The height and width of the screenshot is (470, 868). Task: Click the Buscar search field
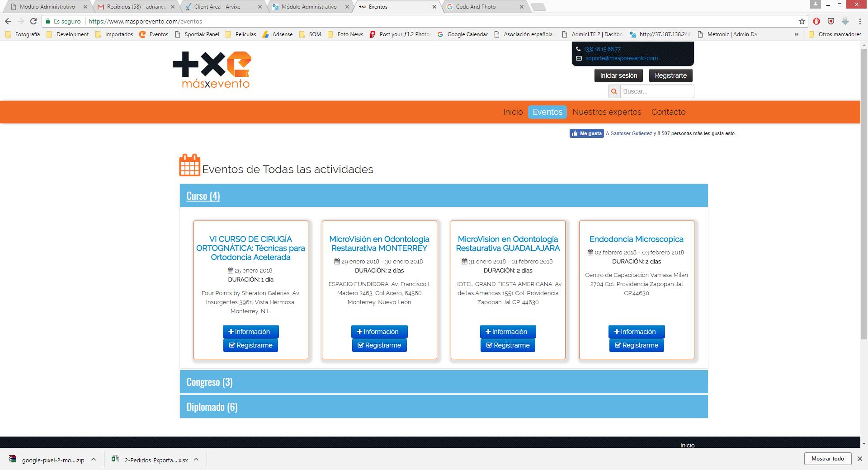[657, 91]
